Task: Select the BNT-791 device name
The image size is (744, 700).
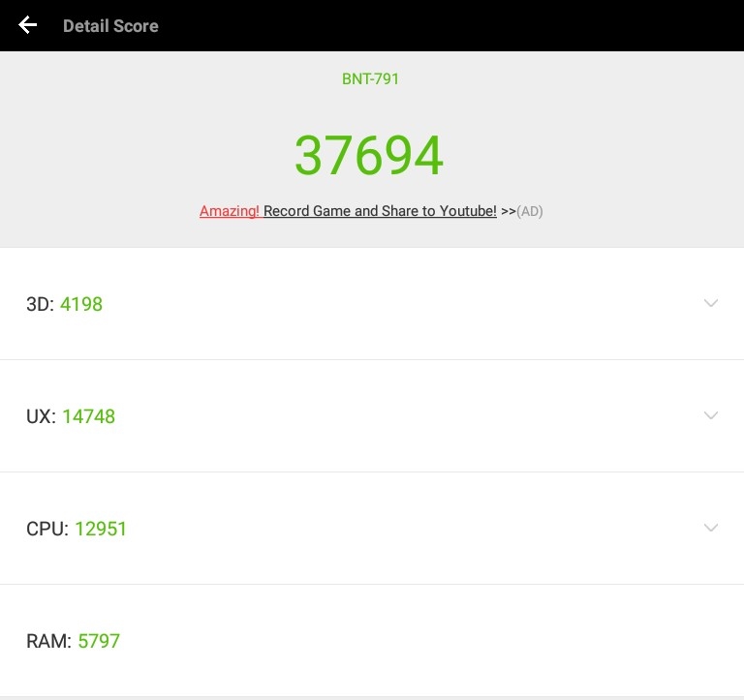Action: pos(371,78)
